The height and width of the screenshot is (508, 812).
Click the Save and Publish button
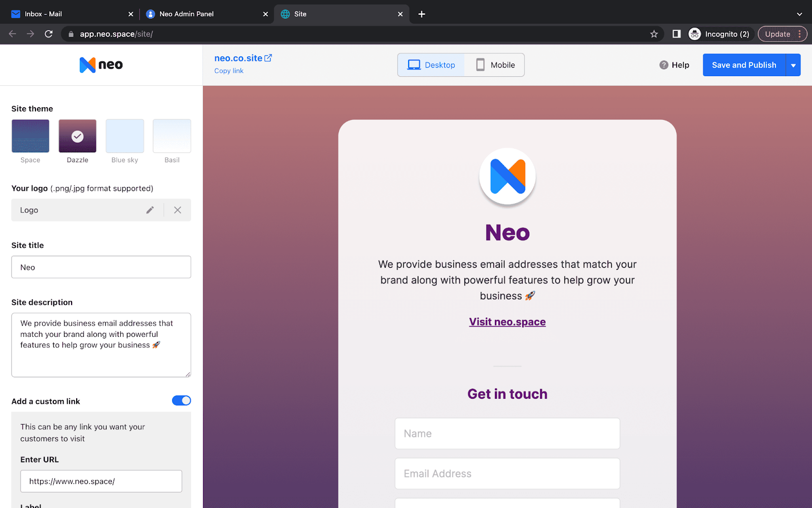pos(744,65)
